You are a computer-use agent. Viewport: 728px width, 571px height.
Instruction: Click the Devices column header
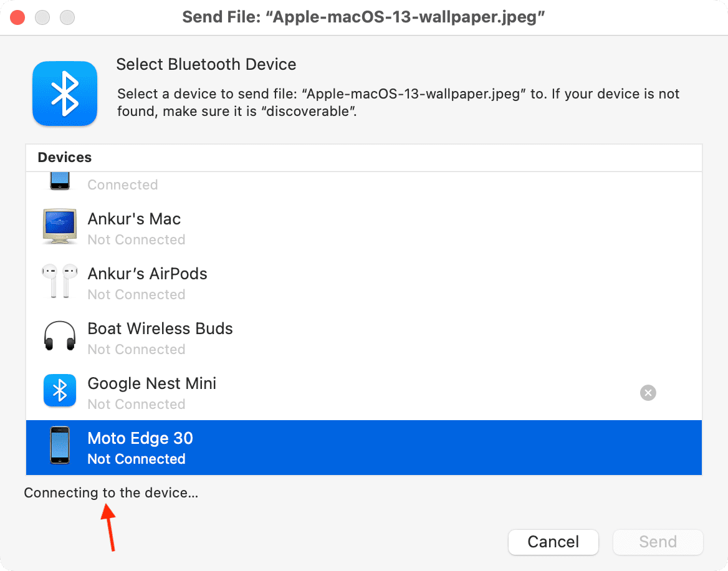point(65,158)
